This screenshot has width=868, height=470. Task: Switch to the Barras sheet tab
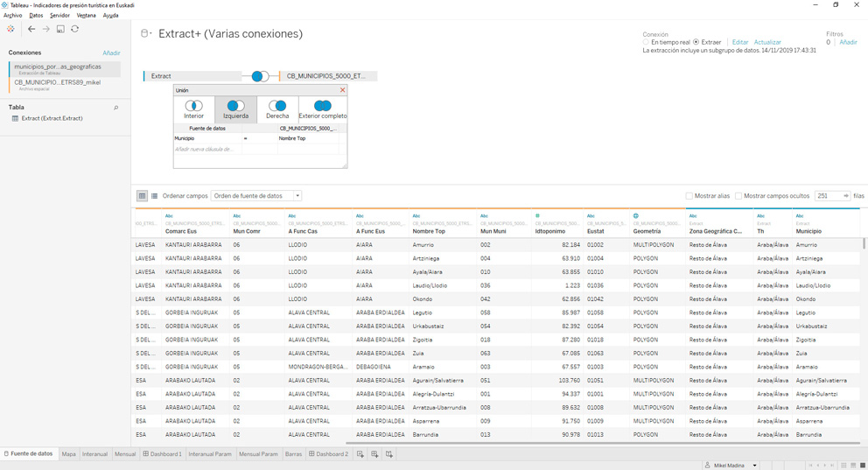293,454
